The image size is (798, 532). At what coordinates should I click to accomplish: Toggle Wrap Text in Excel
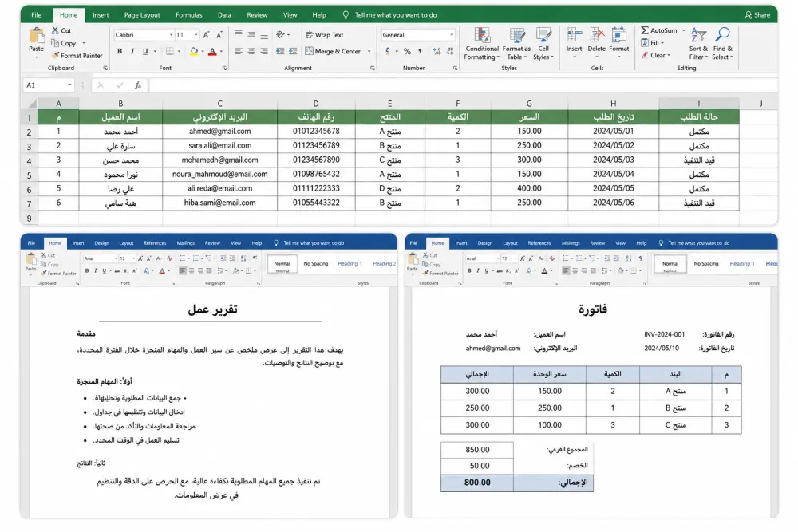tap(324, 35)
